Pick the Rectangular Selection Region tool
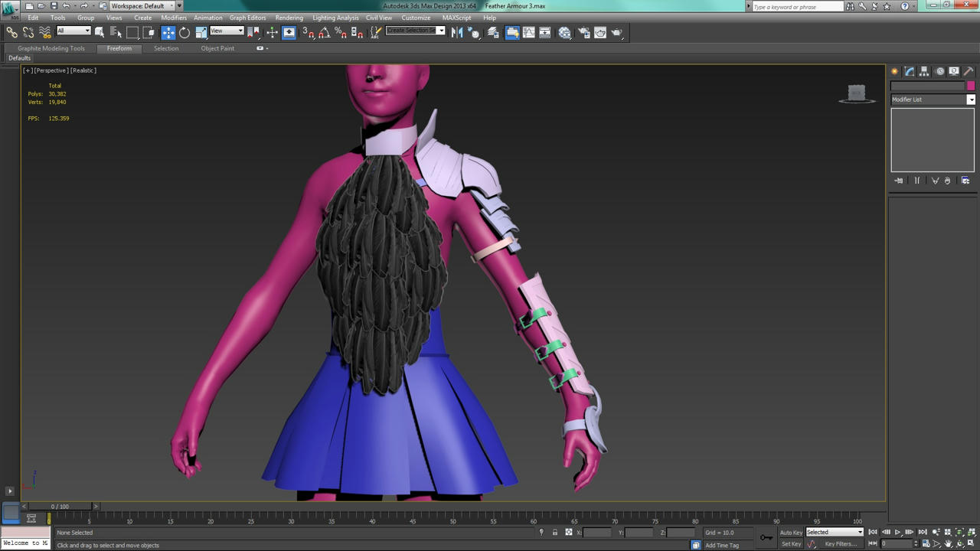Image resolution: width=980 pixels, height=551 pixels. pyautogui.click(x=132, y=32)
